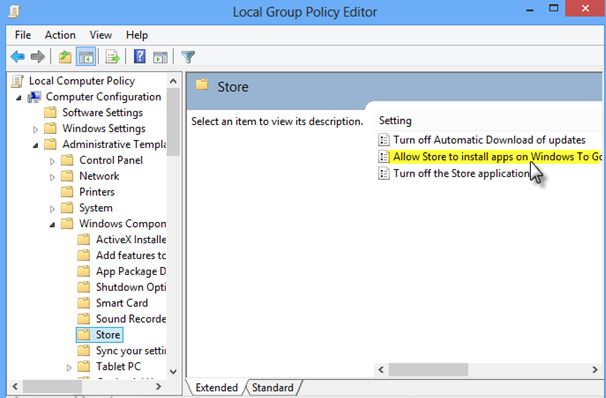The width and height of the screenshot is (606, 398).
Task: Click the Back arrow toolbar icon
Action: pos(18,57)
